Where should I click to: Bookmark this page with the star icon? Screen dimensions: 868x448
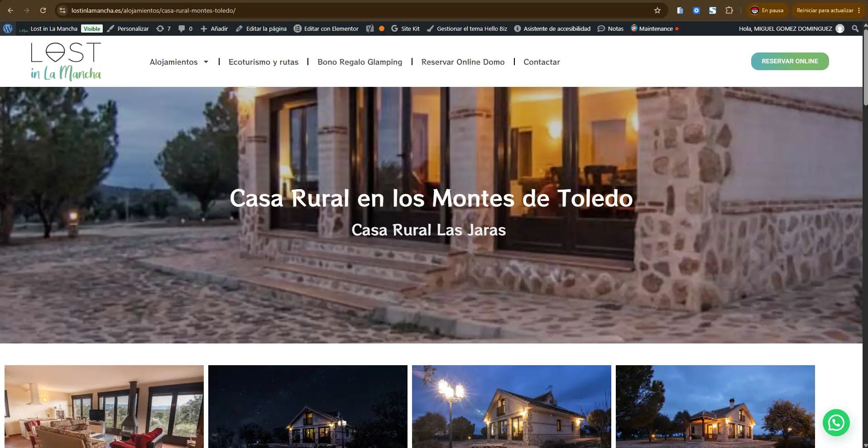click(657, 10)
